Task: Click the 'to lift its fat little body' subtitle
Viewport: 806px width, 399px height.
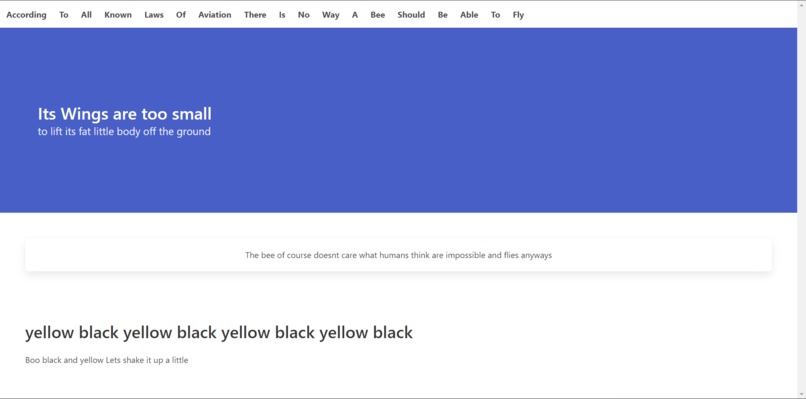Action: click(124, 132)
